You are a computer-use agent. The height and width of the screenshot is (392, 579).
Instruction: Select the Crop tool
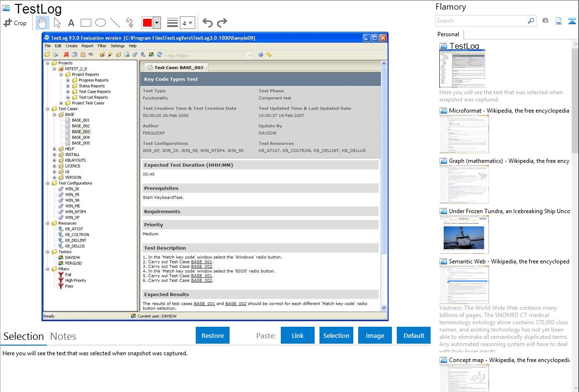15,23
